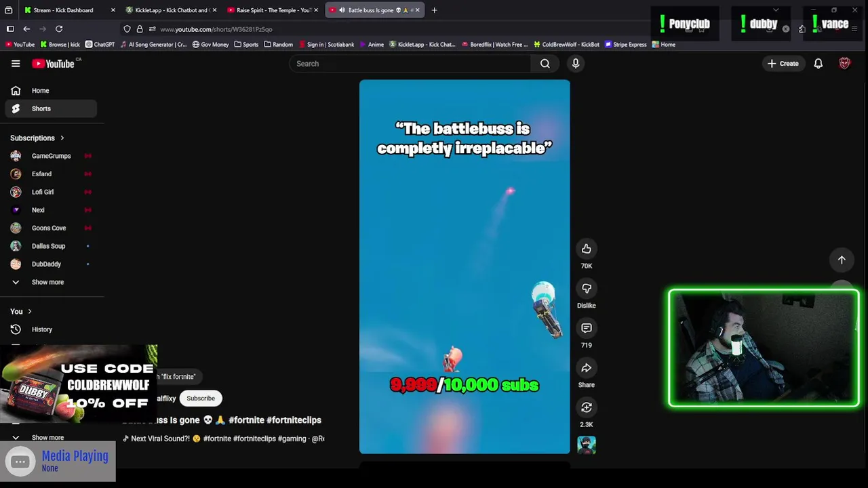Expand subscriptions with Show more under DubDaddy
Screen dimensions: 868x488
(x=51, y=282)
